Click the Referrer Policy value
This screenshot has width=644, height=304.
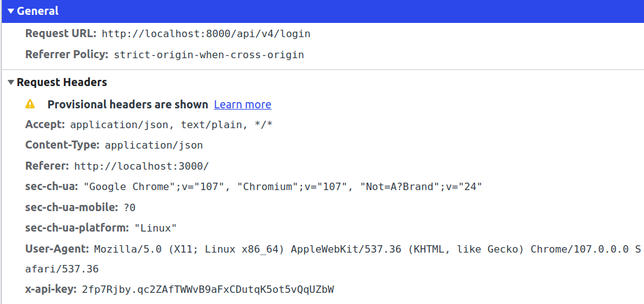[x=209, y=54]
